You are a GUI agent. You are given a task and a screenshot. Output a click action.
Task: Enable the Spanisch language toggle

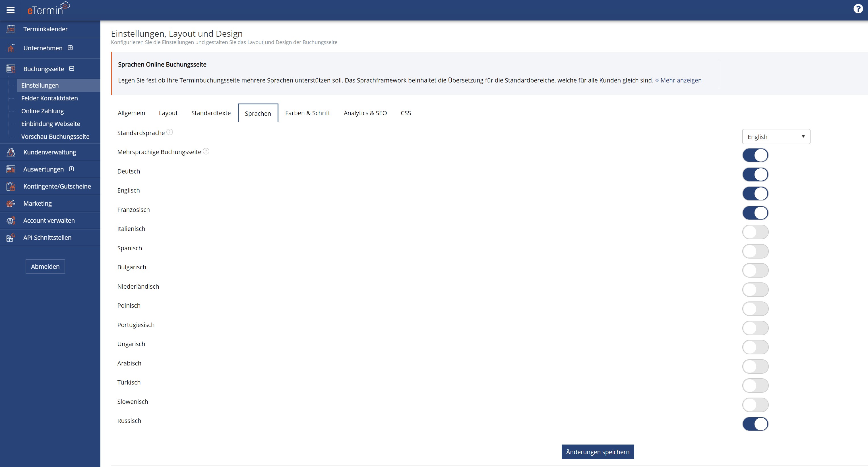pos(755,251)
